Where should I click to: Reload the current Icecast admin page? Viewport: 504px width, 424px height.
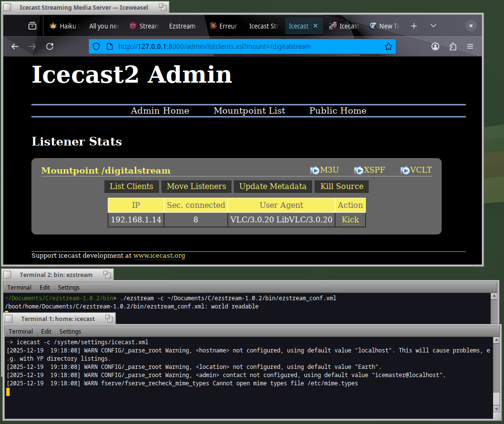coord(50,46)
